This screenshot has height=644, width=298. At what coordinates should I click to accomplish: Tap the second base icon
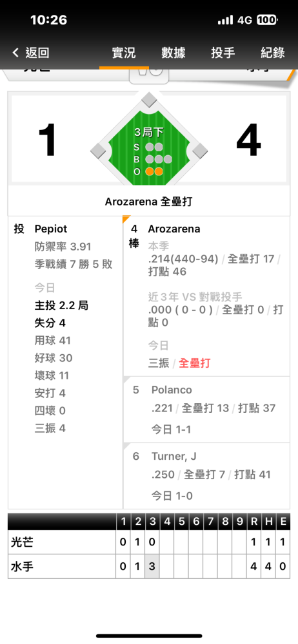[x=149, y=99]
